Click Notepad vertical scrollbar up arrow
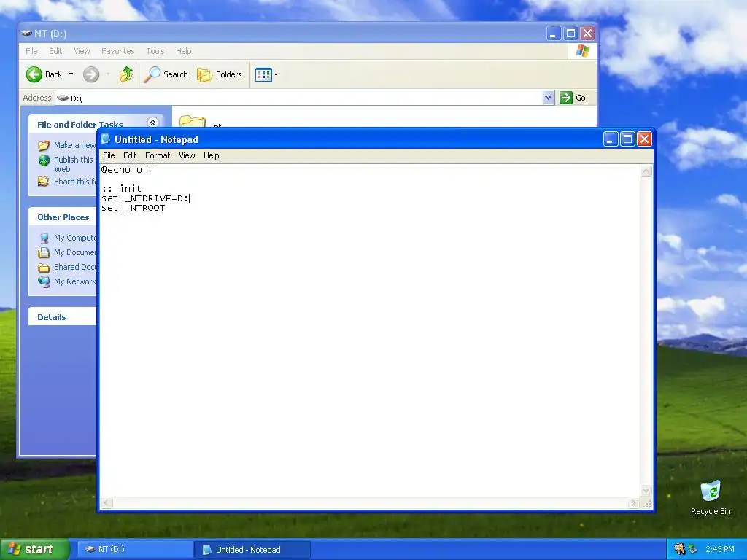This screenshot has height=560, width=747. click(x=646, y=171)
